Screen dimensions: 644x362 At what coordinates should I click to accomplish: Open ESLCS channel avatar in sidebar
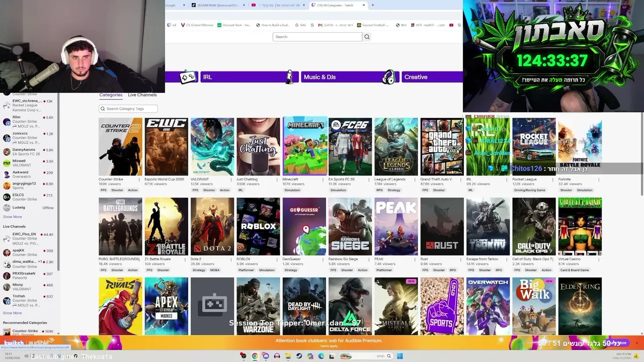tap(7, 197)
